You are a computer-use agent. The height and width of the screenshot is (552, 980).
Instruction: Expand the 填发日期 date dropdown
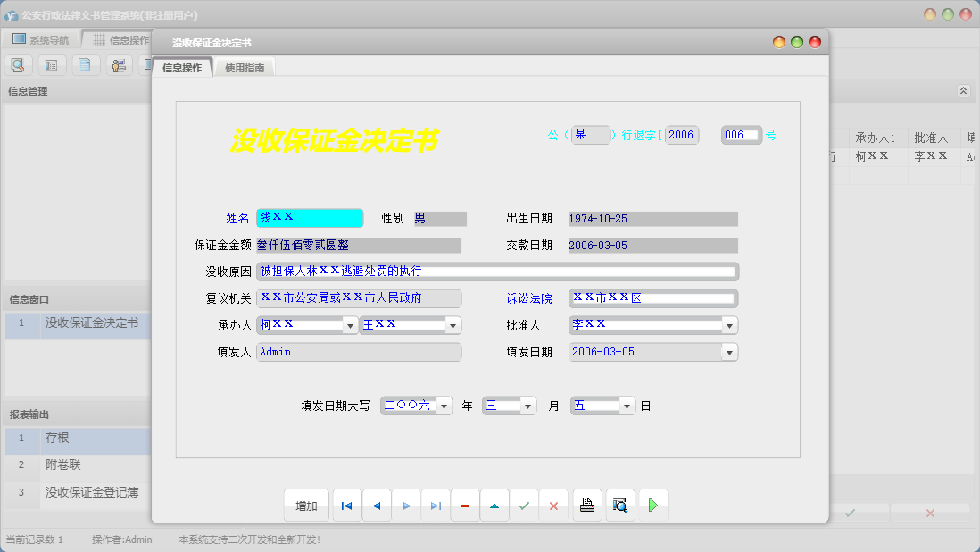pos(727,352)
